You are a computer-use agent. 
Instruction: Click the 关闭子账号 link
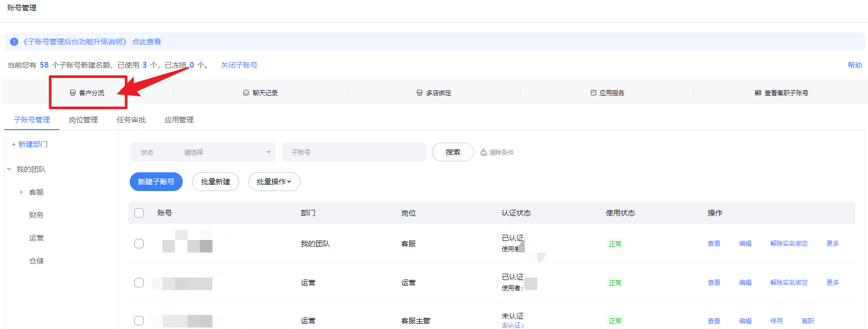[x=239, y=65]
